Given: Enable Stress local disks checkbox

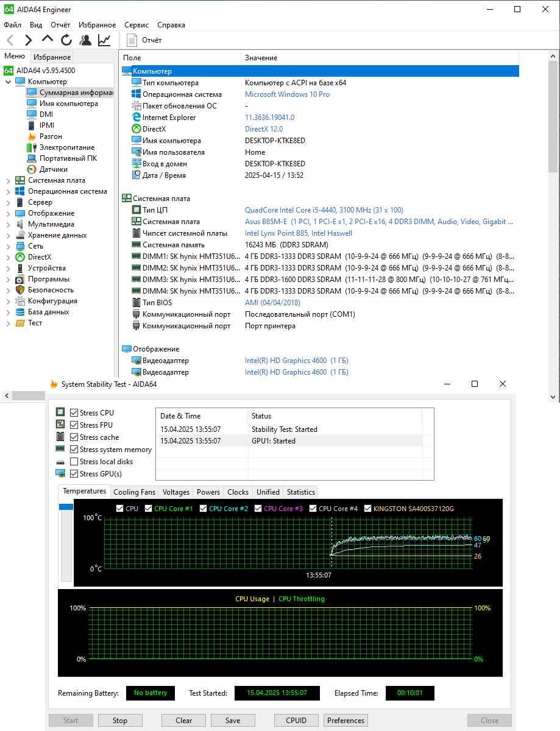Looking at the screenshot, I should tap(74, 462).
